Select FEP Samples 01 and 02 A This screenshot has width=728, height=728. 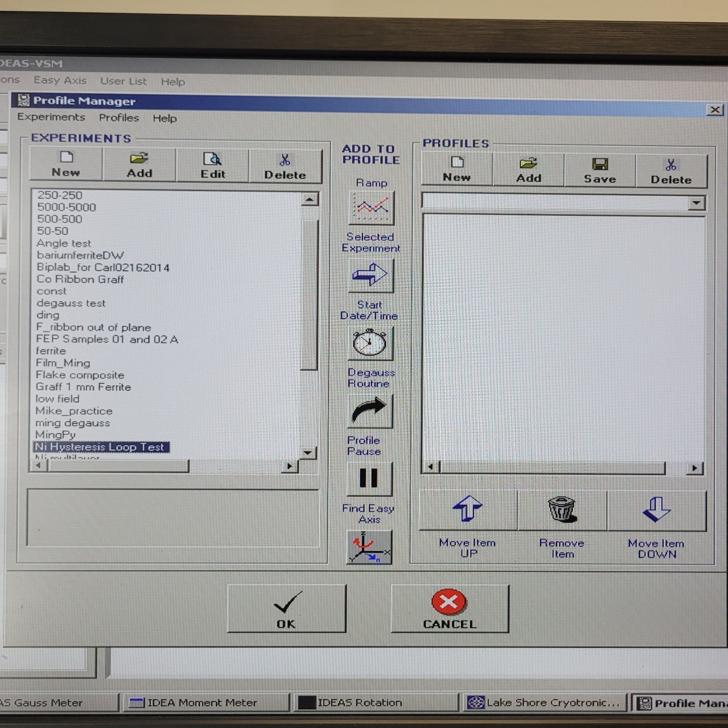[x=107, y=339]
